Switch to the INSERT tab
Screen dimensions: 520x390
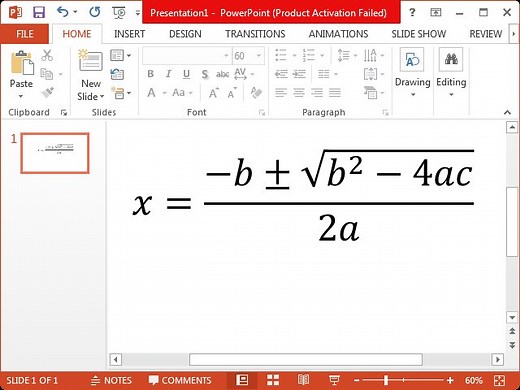tap(129, 34)
